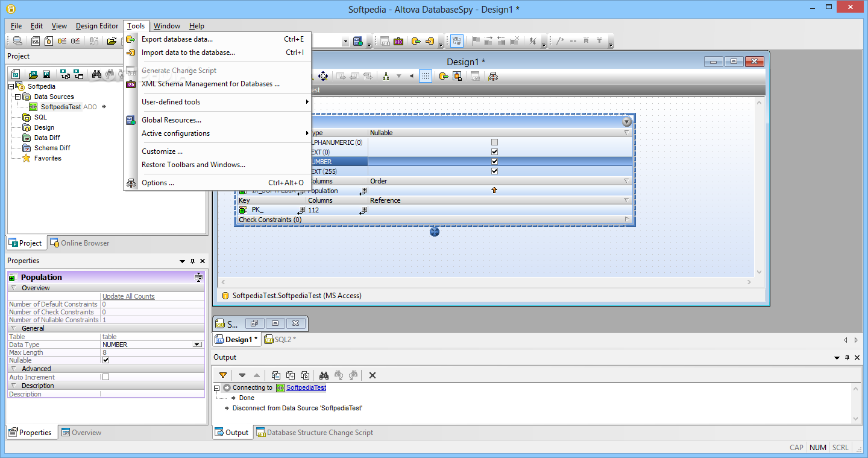Choose Export database data menu item
Image resolution: width=868 pixels, height=458 pixels.
tap(218, 39)
